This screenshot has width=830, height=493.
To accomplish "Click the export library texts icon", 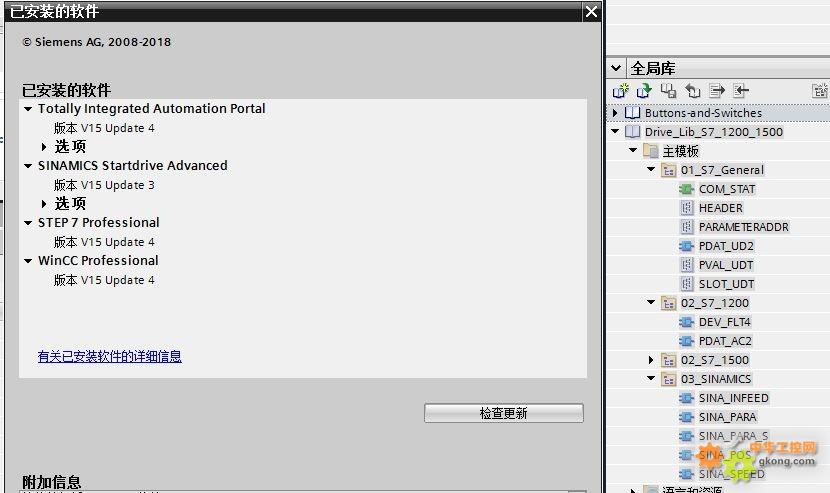I will click(x=717, y=91).
